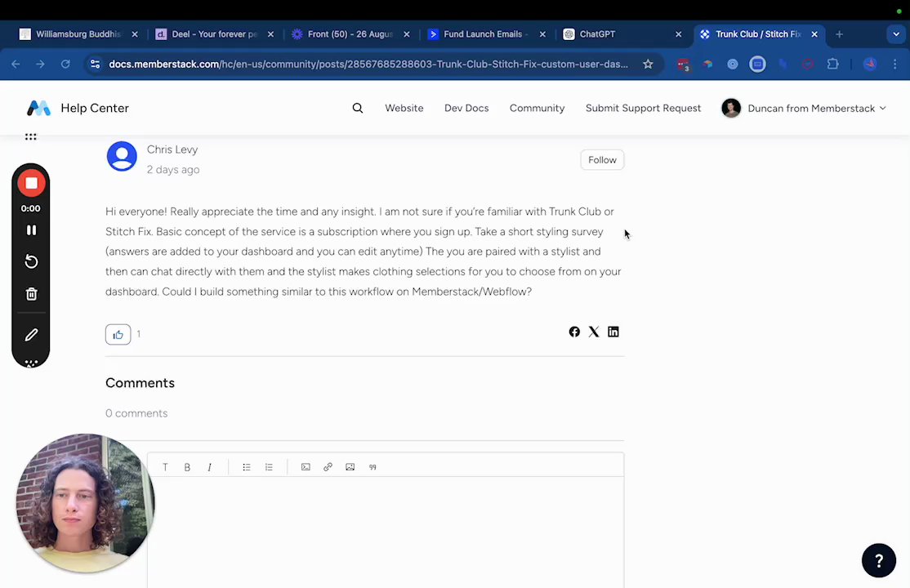Viewport: 910px width, 588px height.
Task: Close the Trunk Club / Stitch Fix tab
Action: 814,34
